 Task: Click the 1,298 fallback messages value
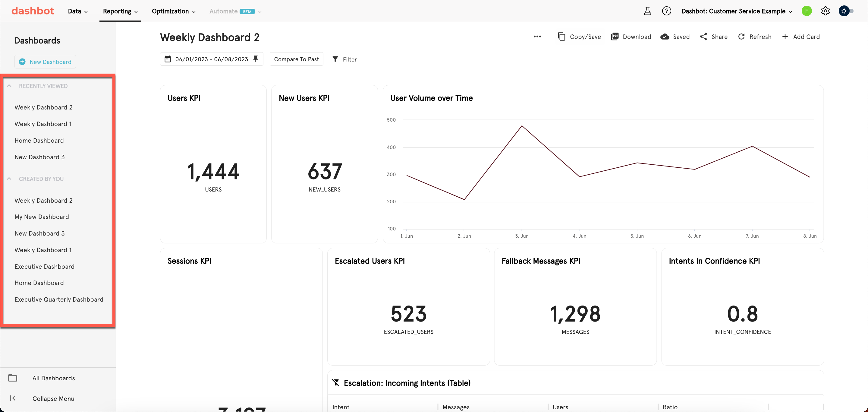[575, 314]
